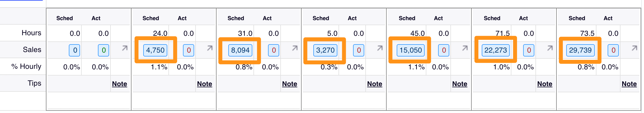Image resolution: width=644 pixels, height=113 pixels.
Task: Click the actual sales 0 field next to 4,750
Action: pyautogui.click(x=189, y=50)
